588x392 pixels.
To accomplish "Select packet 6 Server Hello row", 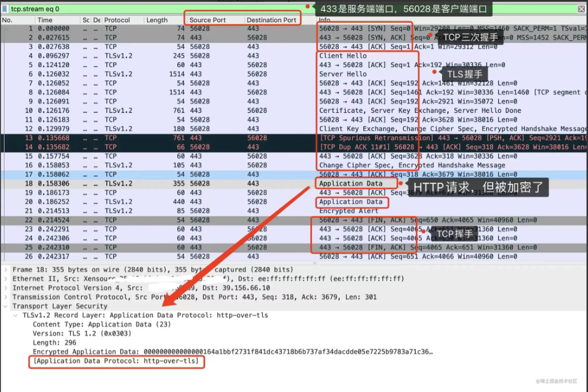I will [294, 74].
